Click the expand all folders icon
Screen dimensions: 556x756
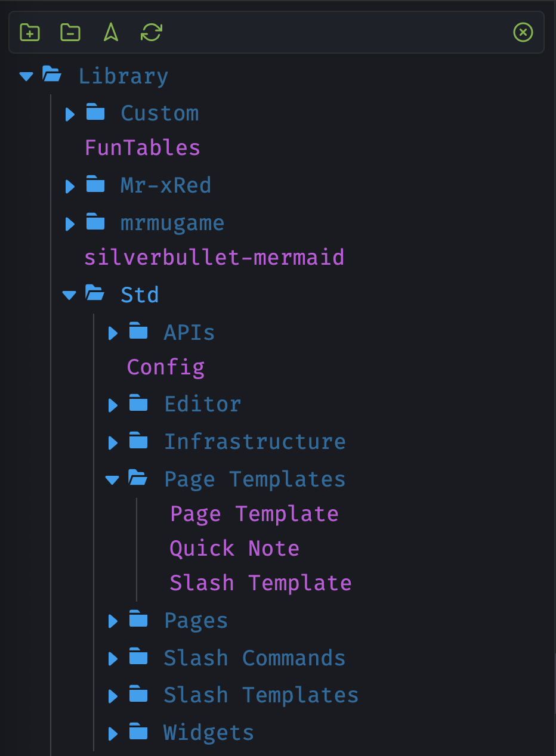[x=30, y=32]
